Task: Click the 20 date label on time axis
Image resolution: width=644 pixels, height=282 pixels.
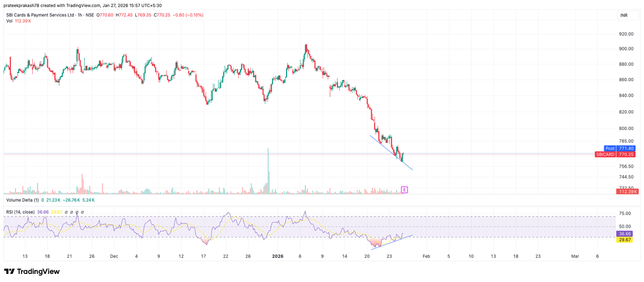Action: pyautogui.click(x=367, y=257)
